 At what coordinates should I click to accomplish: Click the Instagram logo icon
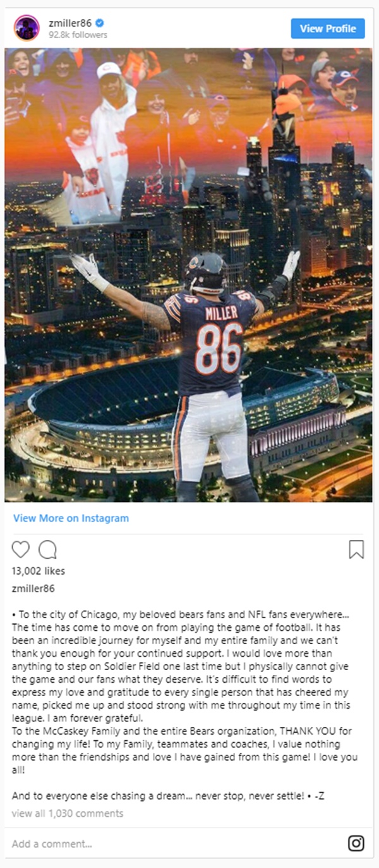pyautogui.click(x=356, y=843)
